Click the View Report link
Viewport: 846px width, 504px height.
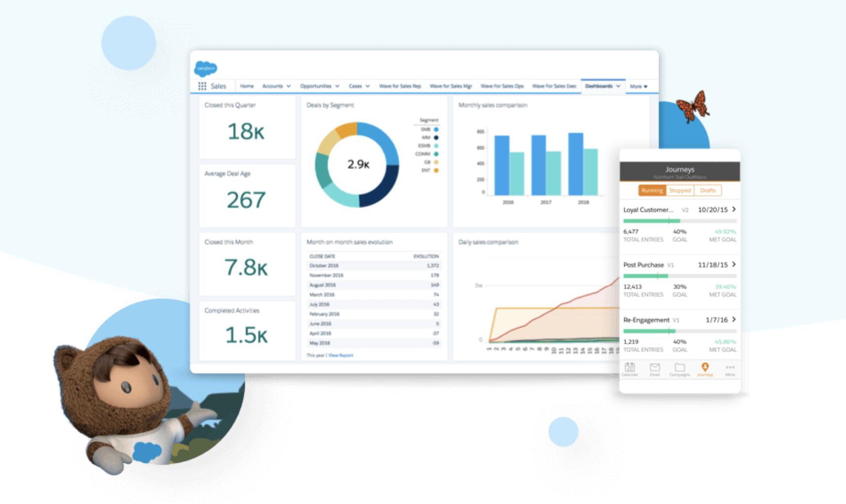pos(340,355)
